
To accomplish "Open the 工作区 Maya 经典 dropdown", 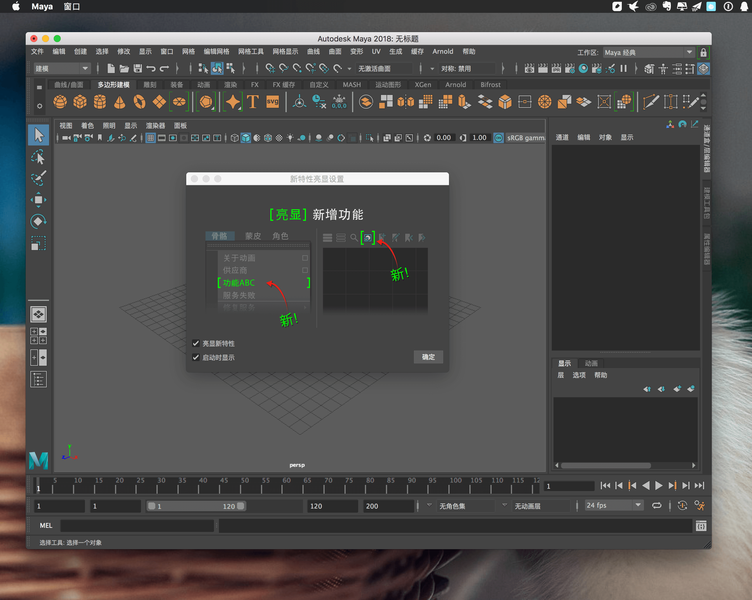I will pyautogui.click(x=648, y=52).
